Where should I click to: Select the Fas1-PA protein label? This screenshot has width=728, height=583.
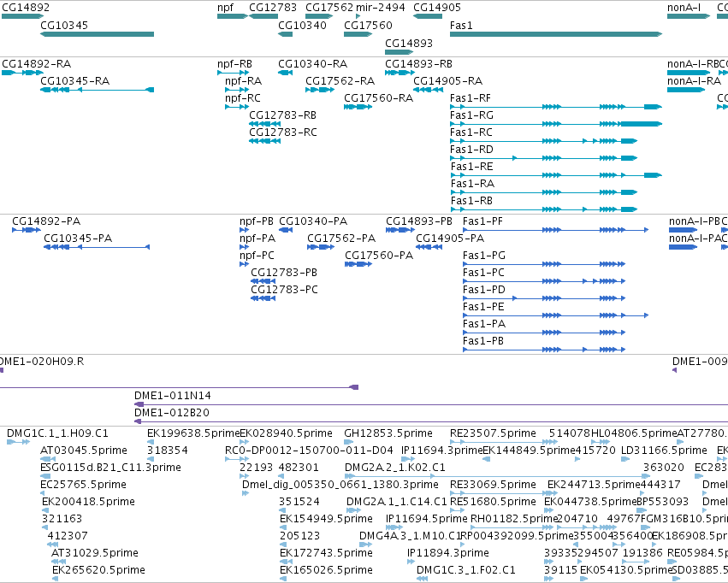click(484, 324)
